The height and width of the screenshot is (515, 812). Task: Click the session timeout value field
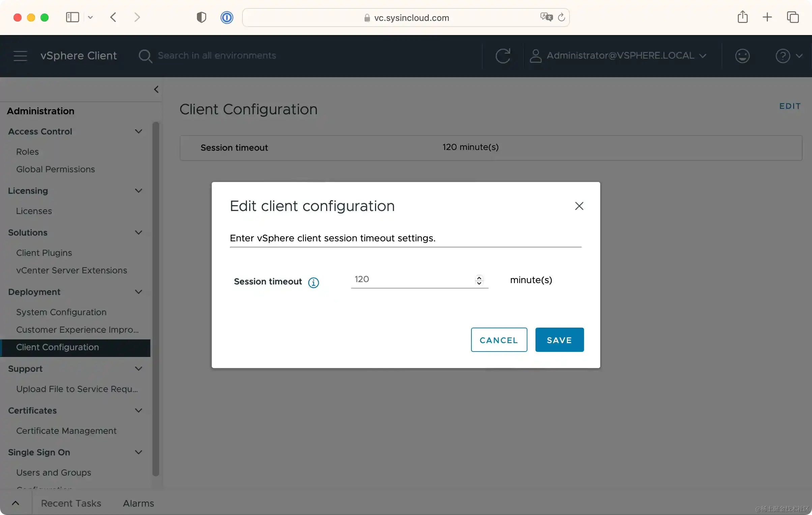[x=411, y=279]
